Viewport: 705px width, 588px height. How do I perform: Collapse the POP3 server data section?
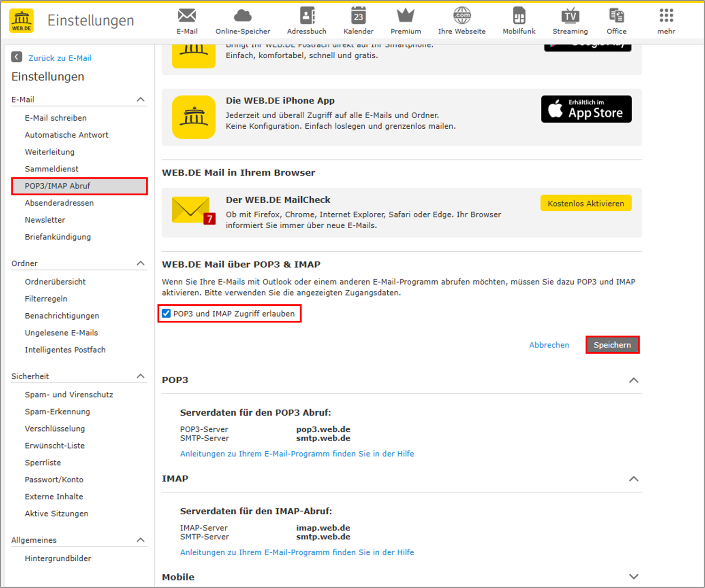point(634,380)
